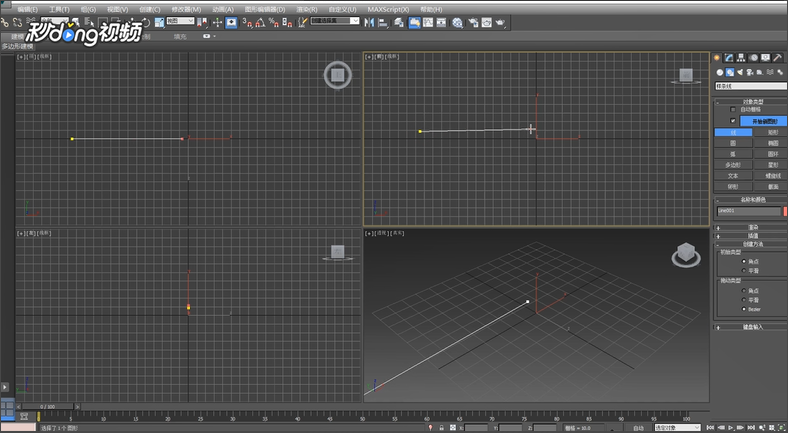Open the Hierarchy command panel tab
Screen dimensions: 788x433
coord(741,58)
